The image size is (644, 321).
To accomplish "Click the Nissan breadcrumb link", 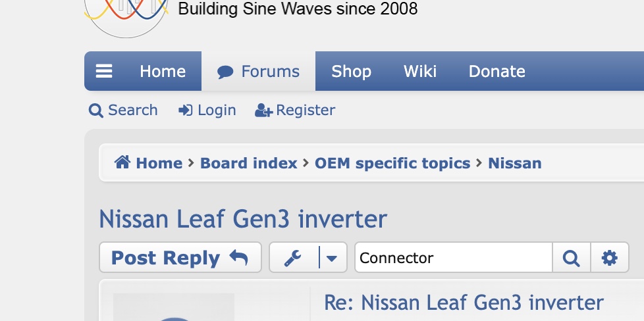I will click(514, 163).
